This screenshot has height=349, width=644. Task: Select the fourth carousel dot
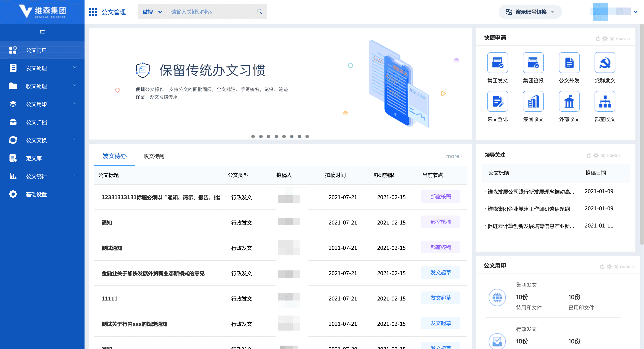(276, 137)
